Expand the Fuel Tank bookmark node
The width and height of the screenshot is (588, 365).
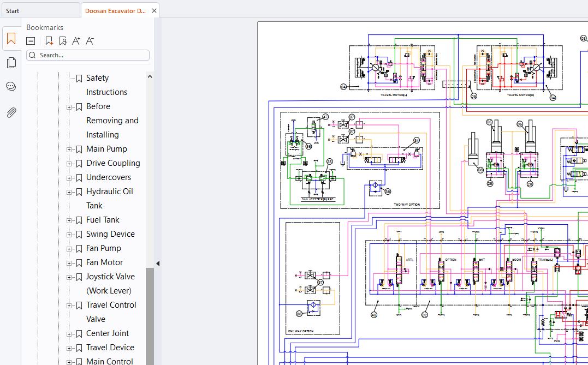coord(69,220)
